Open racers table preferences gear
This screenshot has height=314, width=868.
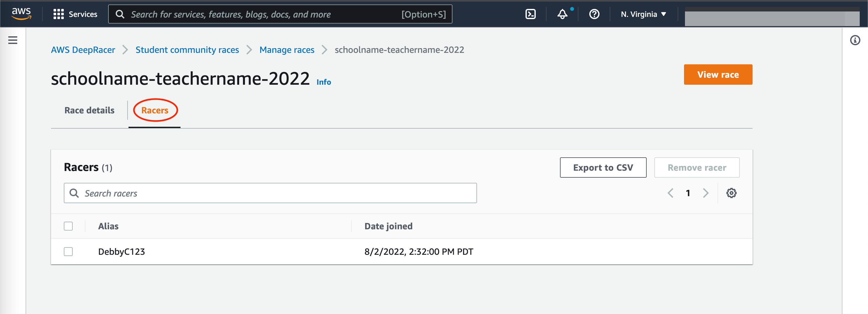731,193
